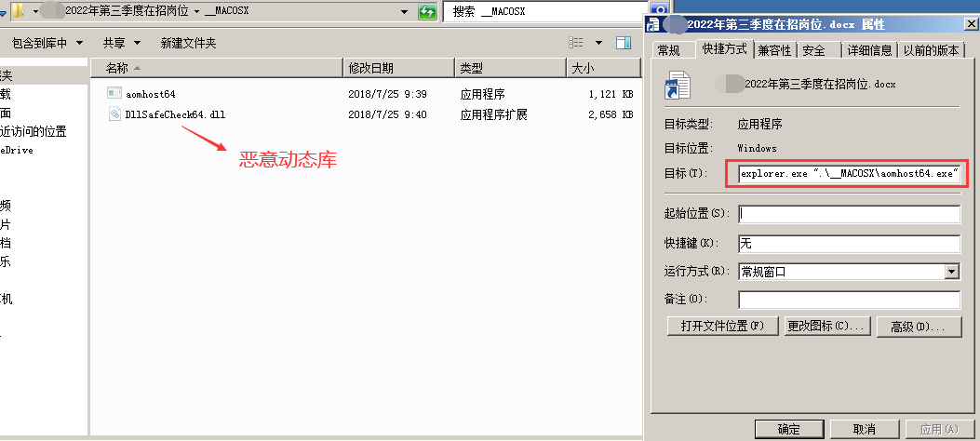Switch to the 详细信息 tab
The height and width of the screenshot is (441, 980).
click(869, 50)
